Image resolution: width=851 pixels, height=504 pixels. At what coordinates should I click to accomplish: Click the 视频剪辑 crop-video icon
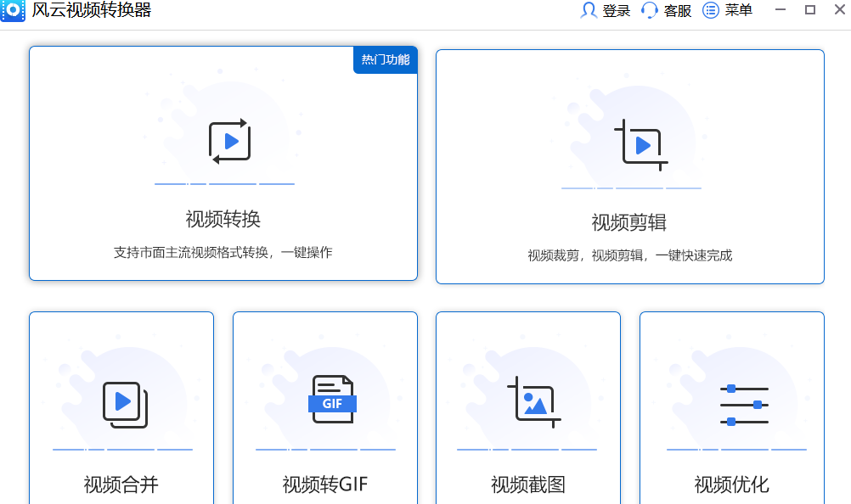click(x=641, y=145)
